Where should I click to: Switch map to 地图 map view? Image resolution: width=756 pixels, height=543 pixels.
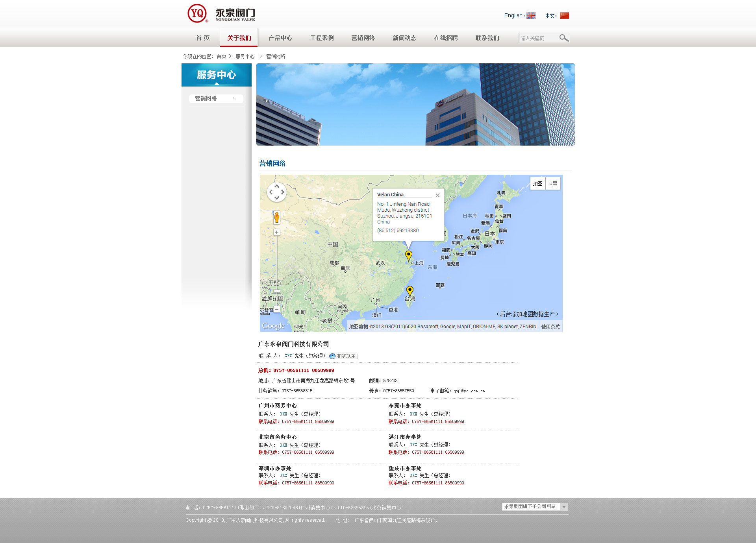click(x=537, y=184)
